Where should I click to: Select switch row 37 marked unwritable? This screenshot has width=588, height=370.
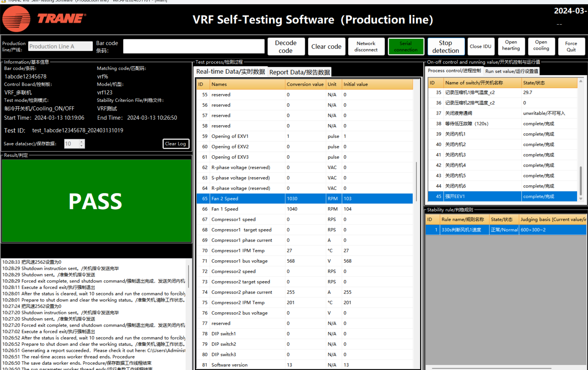503,113
